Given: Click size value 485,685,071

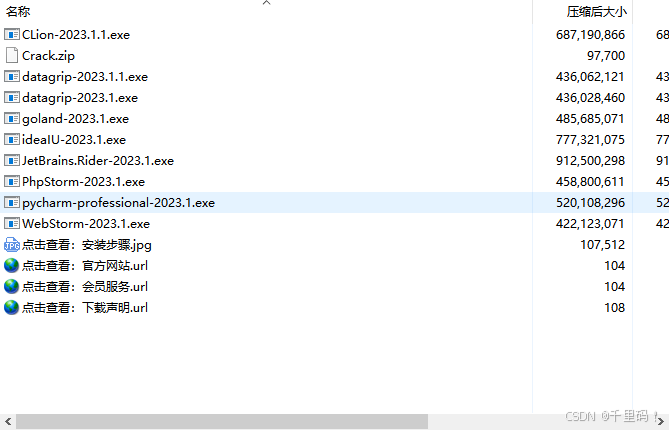Looking at the screenshot, I should (x=590, y=119).
